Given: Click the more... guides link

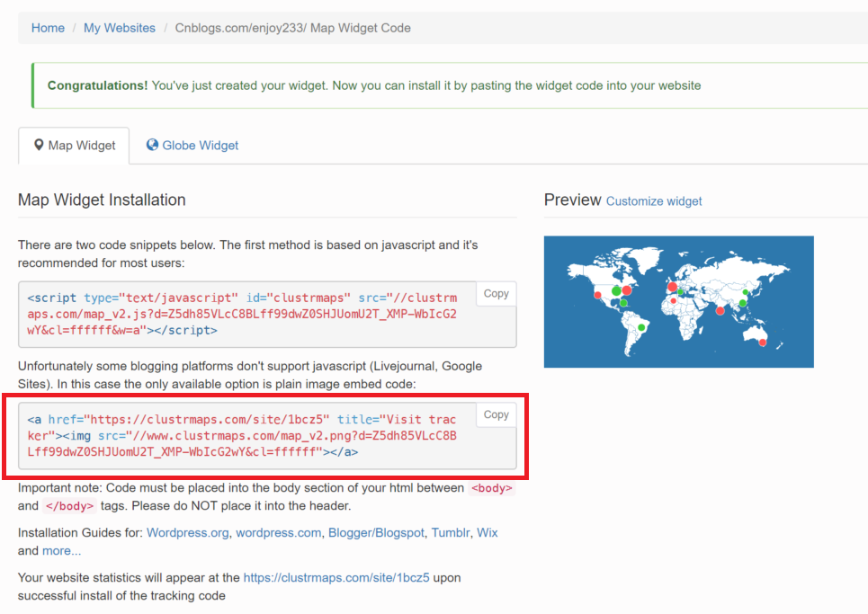Looking at the screenshot, I should click(61, 551).
